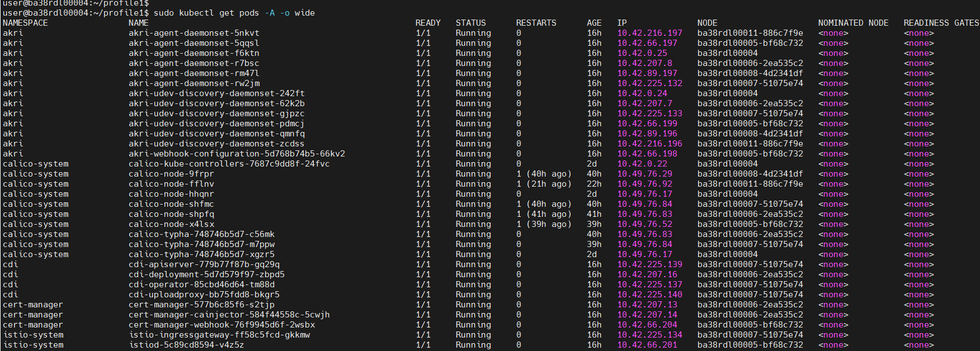Click pod akri-udev-discovery-daemonset-62k2b
Image resolution: width=980 pixels, height=351 pixels.
[x=216, y=103]
